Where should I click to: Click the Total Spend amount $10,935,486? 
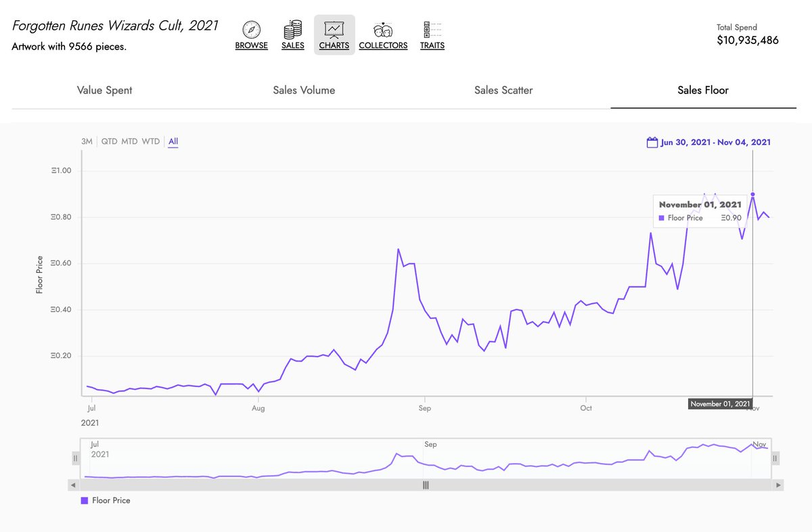[x=748, y=40]
